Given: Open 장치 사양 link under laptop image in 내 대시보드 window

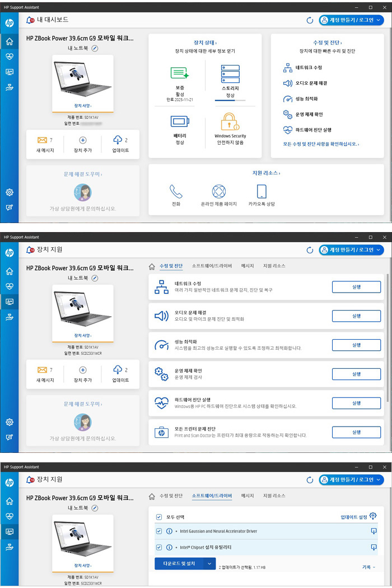Looking at the screenshot, I should [83, 106].
